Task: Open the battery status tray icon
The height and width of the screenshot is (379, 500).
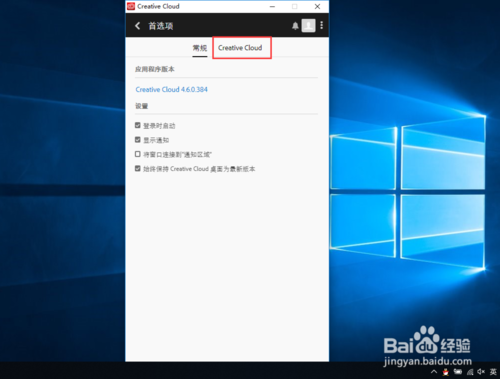Action: point(458,372)
